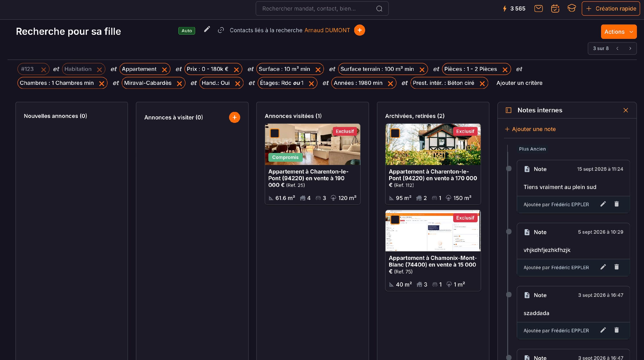Viewport: 644px width, 360px height.
Task: Select checkbox on Chamonix Ref. 75 listing
Action: [x=395, y=220]
